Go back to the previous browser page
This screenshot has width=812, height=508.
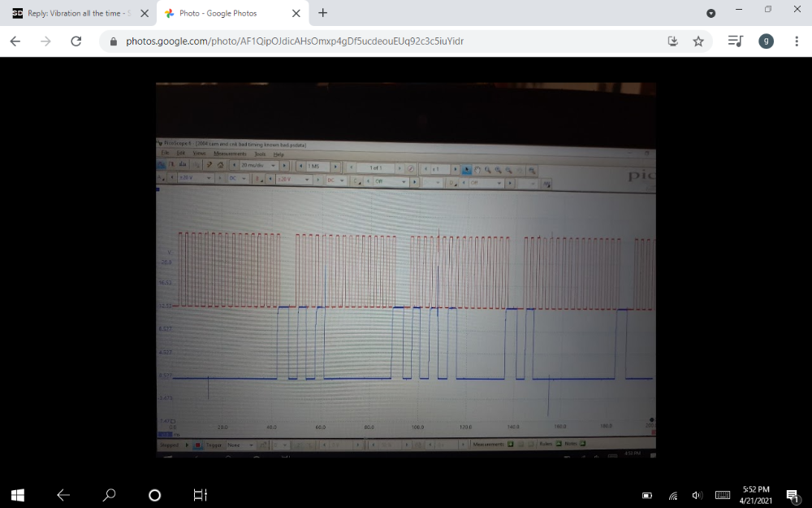point(15,41)
